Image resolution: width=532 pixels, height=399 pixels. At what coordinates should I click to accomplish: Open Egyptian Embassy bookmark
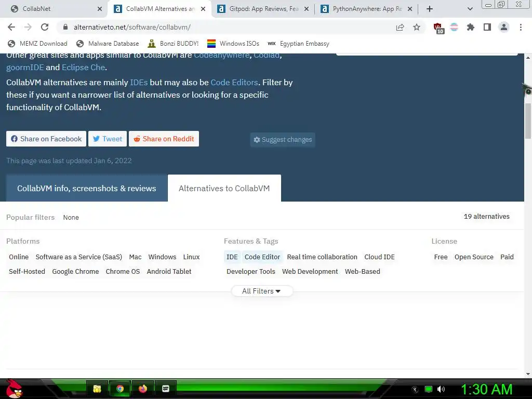pos(298,44)
